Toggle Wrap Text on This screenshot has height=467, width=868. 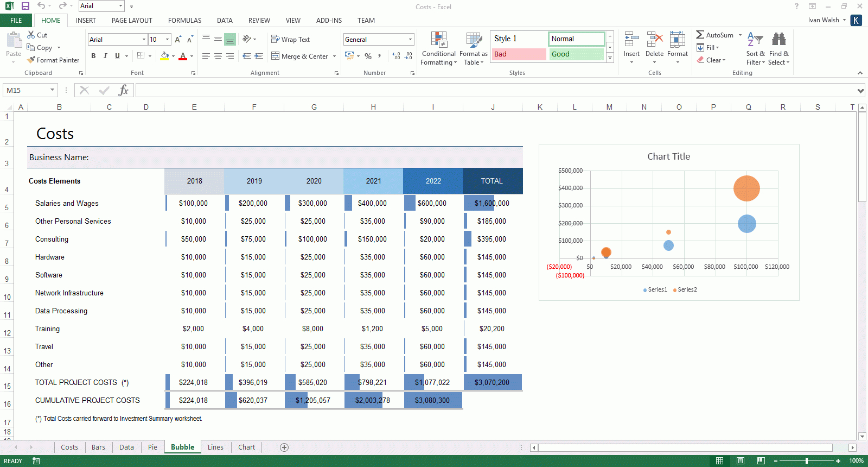290,40
